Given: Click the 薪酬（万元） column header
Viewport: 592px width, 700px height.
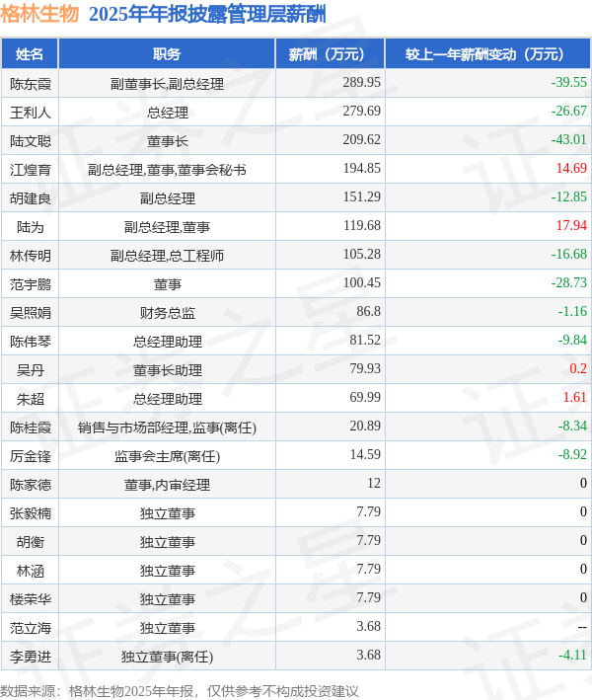Looking at the screenshot, I should (331, 54).
